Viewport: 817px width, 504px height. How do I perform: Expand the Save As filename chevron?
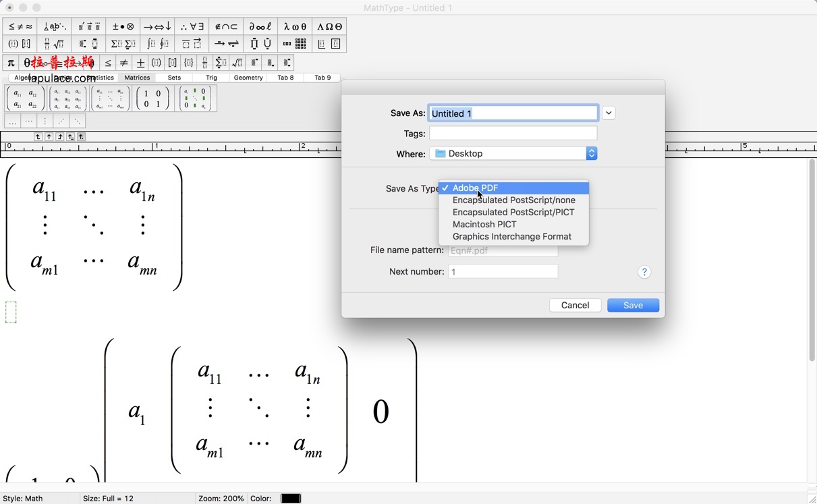pyautogui.click(x=609, y=113)
